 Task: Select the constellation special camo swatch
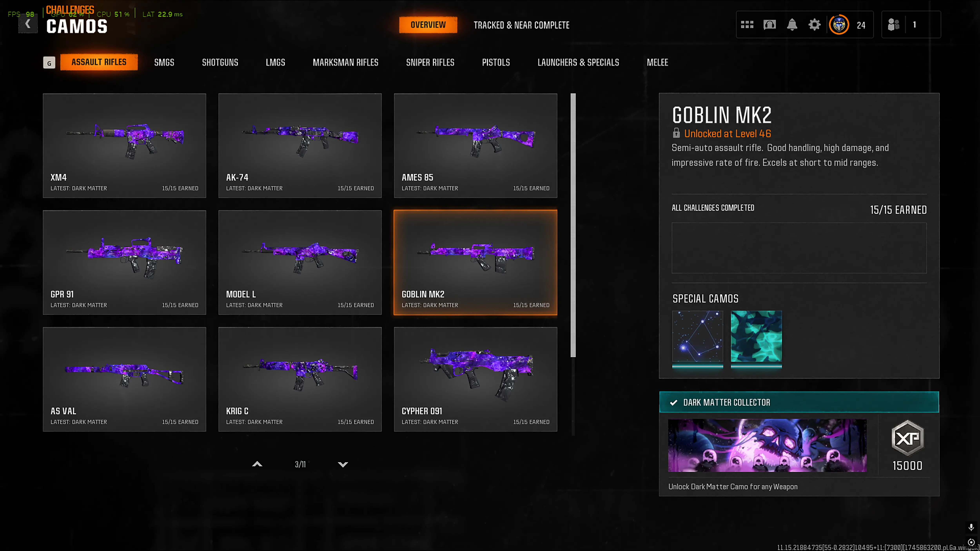point(697,336)
